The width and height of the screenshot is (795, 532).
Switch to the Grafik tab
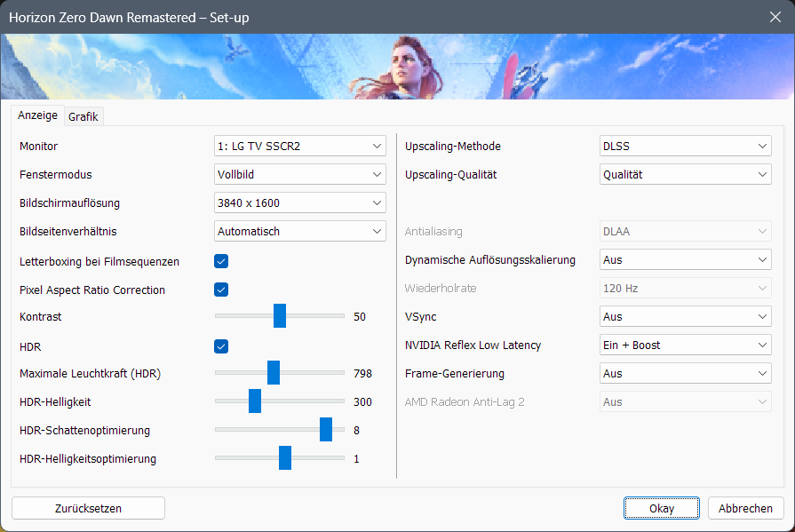tap(83, 116)
